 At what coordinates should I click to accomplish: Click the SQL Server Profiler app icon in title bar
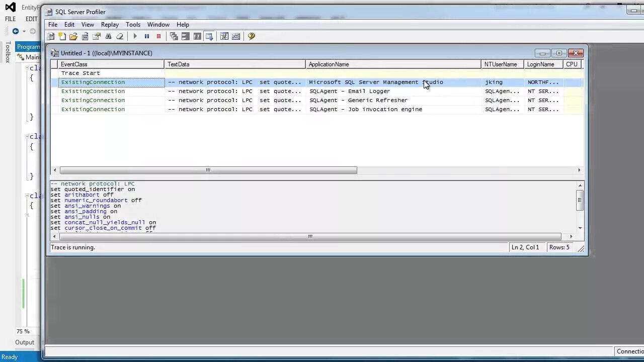pyautogui.click(x=49, y=12)
